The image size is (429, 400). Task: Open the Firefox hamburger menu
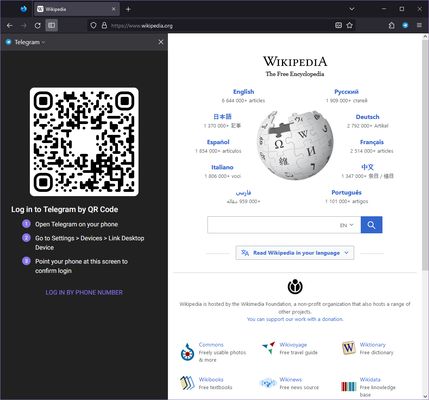point(419,25)
